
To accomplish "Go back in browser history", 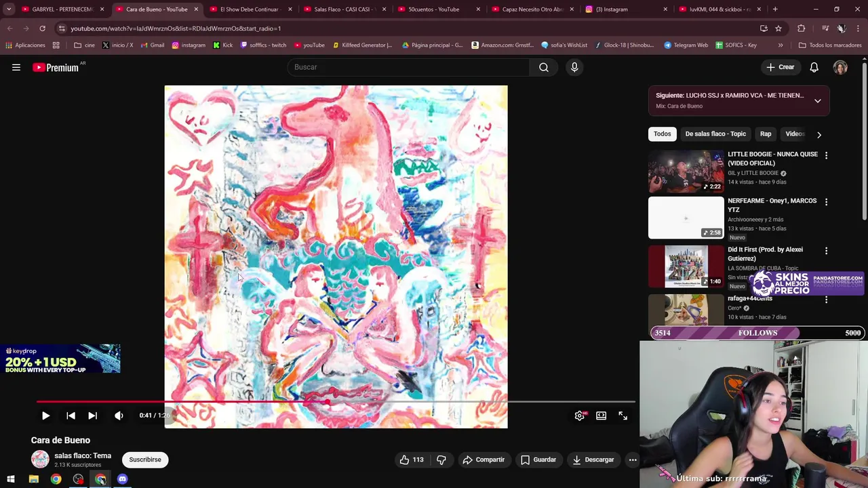I will click(9, 28).
